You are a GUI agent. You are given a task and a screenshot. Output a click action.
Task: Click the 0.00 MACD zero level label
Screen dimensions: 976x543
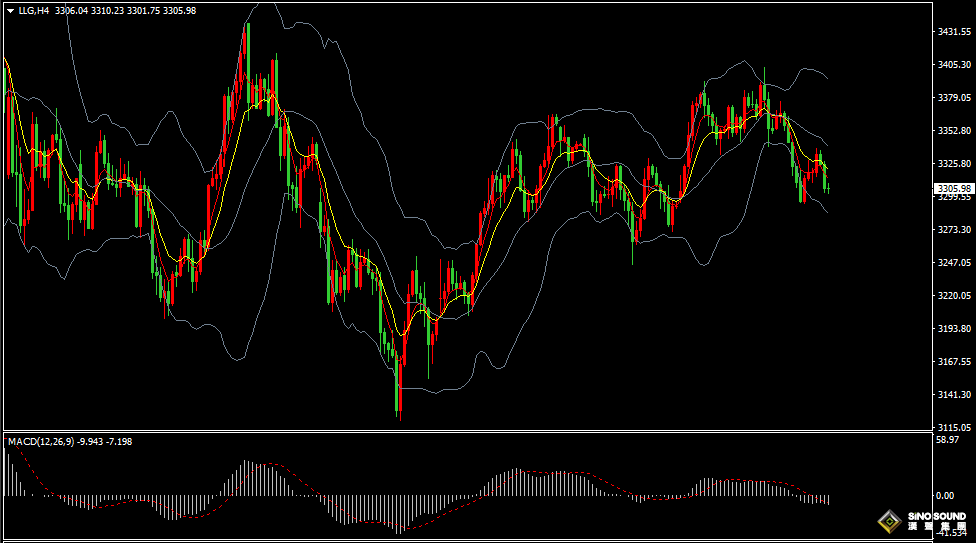point(944,495)
